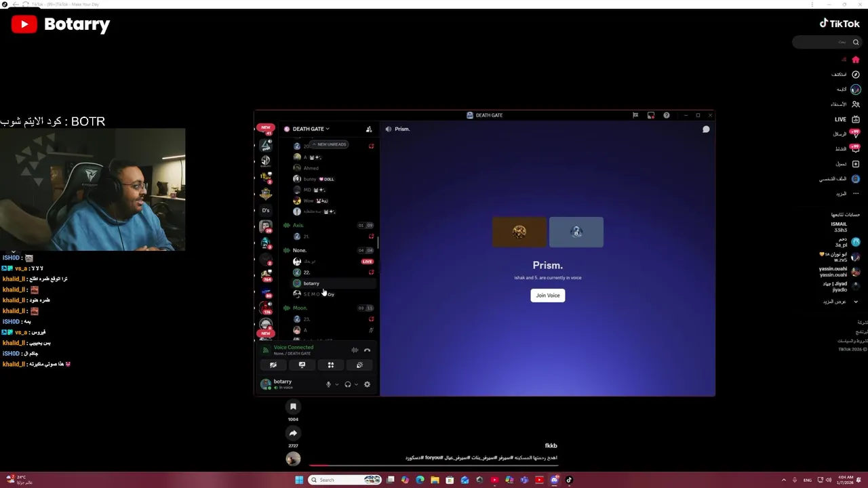Click the botarry user avatar in Discord
Screen dimensions: 868x488
click(266, 384)
